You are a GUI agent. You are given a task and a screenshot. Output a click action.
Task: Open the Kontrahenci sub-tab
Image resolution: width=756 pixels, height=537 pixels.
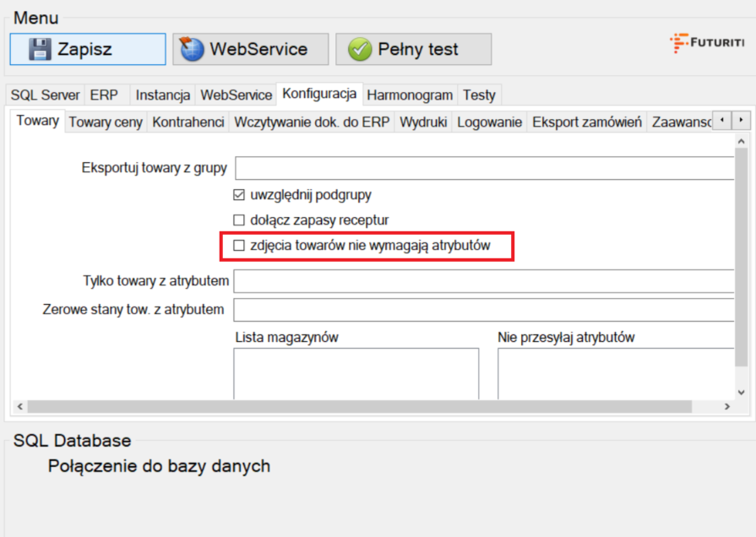[x=188, y=122]
